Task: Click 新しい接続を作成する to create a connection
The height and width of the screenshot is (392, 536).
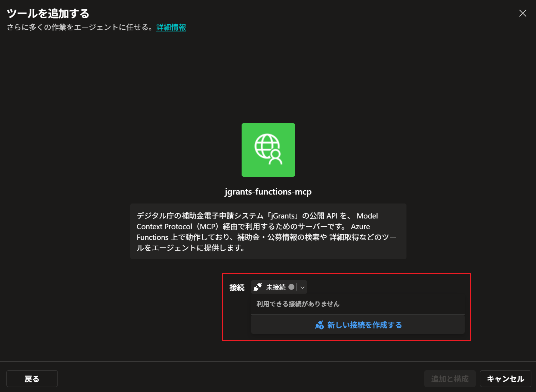Action: coord(364,325)
